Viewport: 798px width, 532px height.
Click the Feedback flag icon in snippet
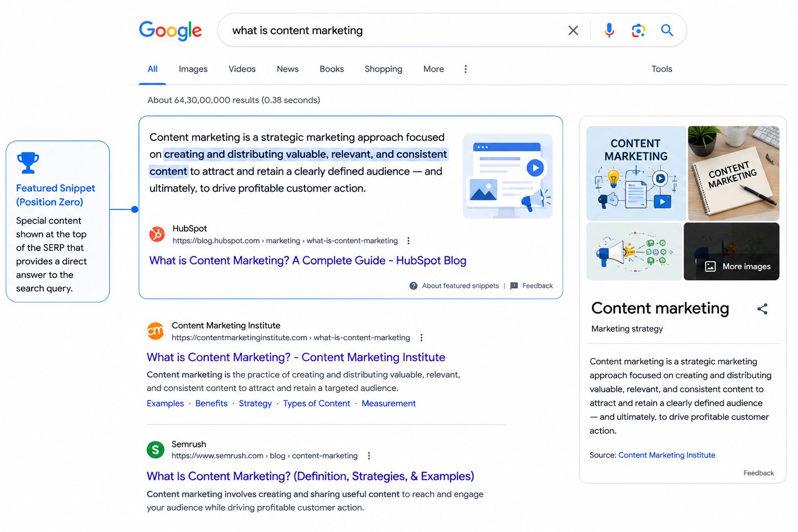click(x=514, y=286)
